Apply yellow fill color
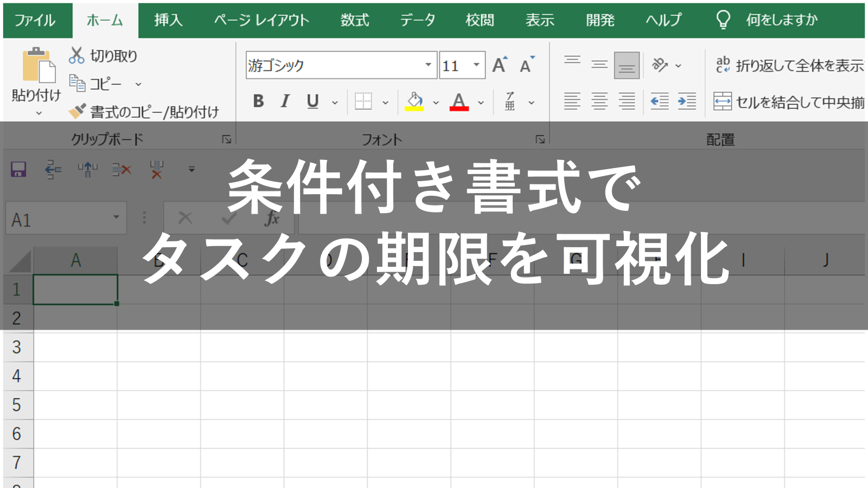 pos(414,101)
